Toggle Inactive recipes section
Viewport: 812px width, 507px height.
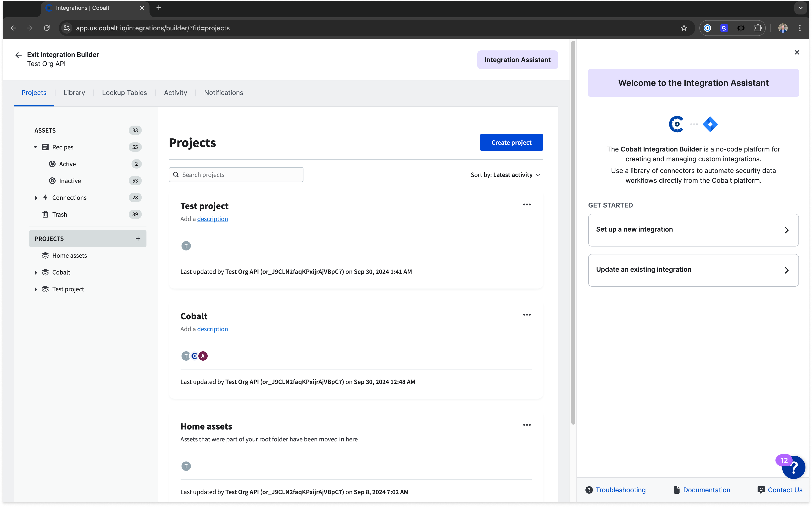70,180
